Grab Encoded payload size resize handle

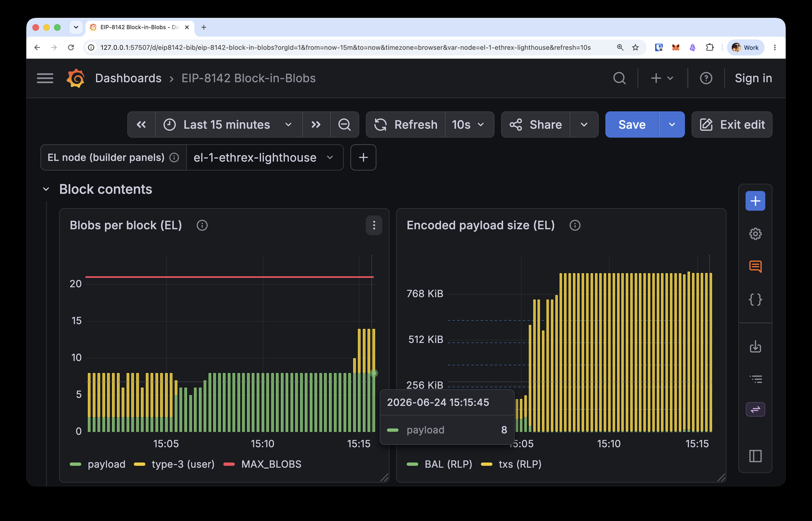coord(722,477)
